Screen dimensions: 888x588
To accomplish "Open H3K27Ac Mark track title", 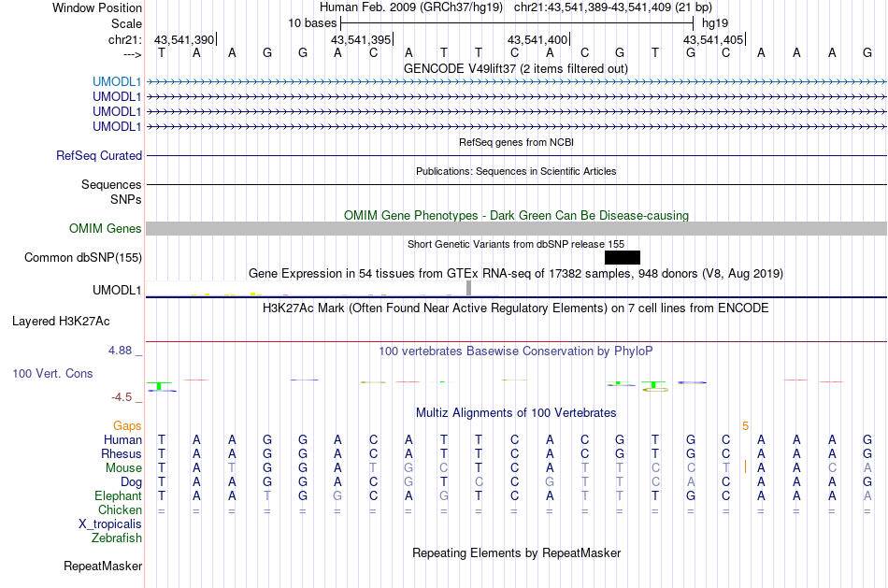I will pyautogui.click(x=515, y=308).
